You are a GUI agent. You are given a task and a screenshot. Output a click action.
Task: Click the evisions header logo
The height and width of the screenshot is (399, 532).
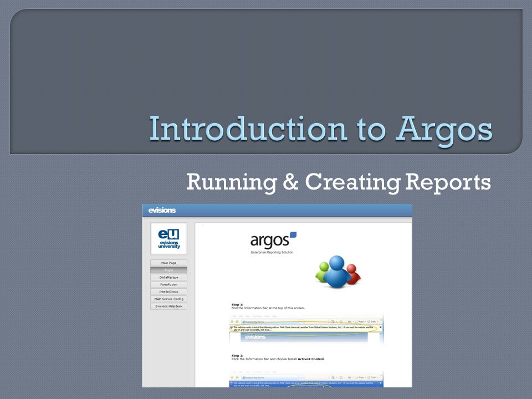point(162,211)
